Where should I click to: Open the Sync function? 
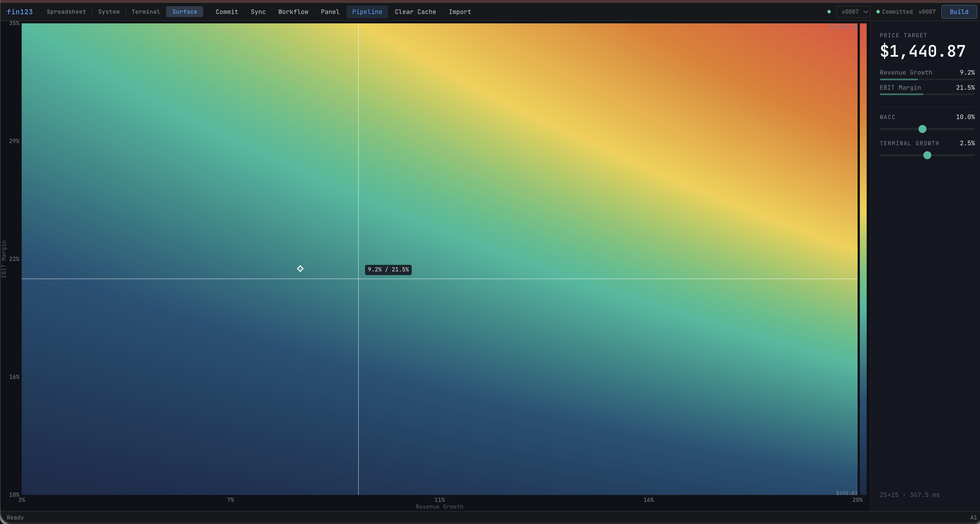[258, 11]
